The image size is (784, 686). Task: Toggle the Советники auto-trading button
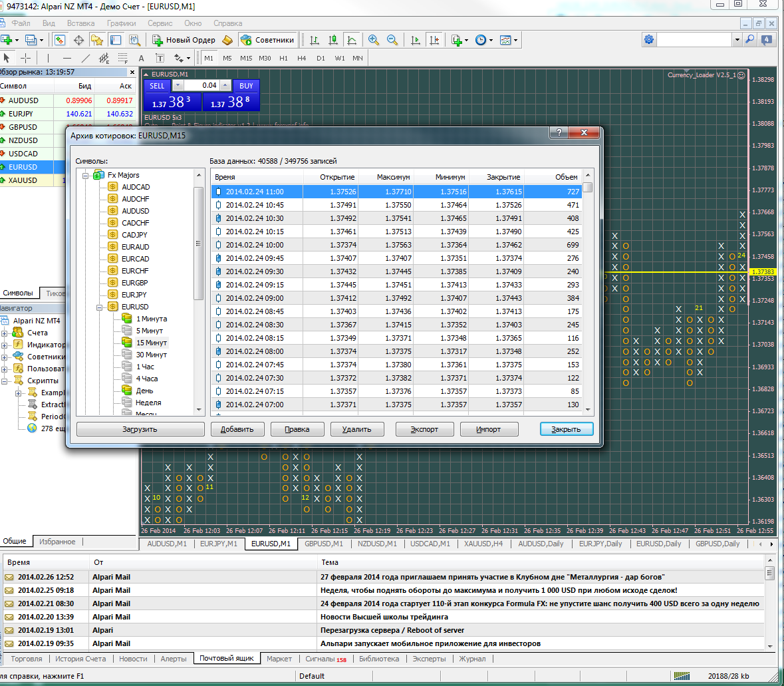267,40
